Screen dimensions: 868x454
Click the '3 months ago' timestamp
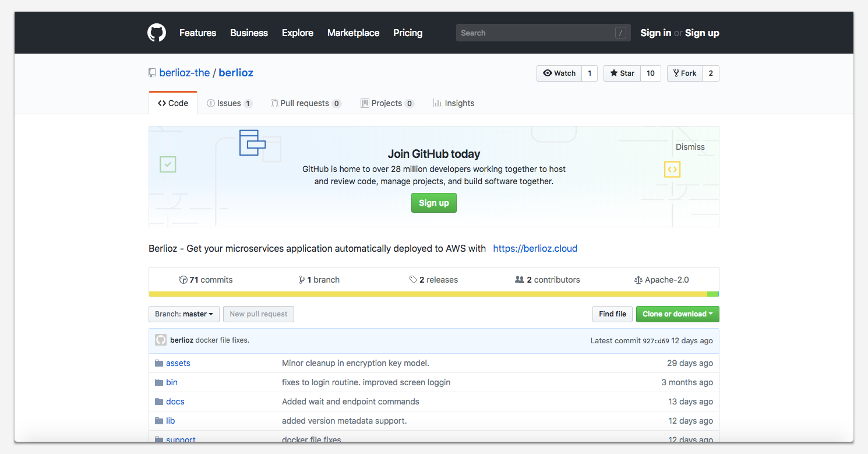pyautogui.click(x=687, y=382)
